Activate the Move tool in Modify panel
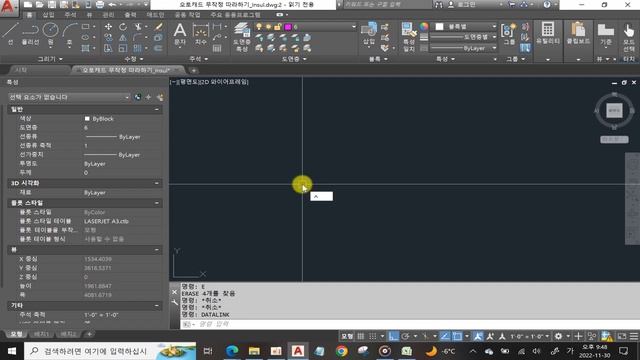The height and width of the screenshot is (360, 640). [x=108, y=27]
